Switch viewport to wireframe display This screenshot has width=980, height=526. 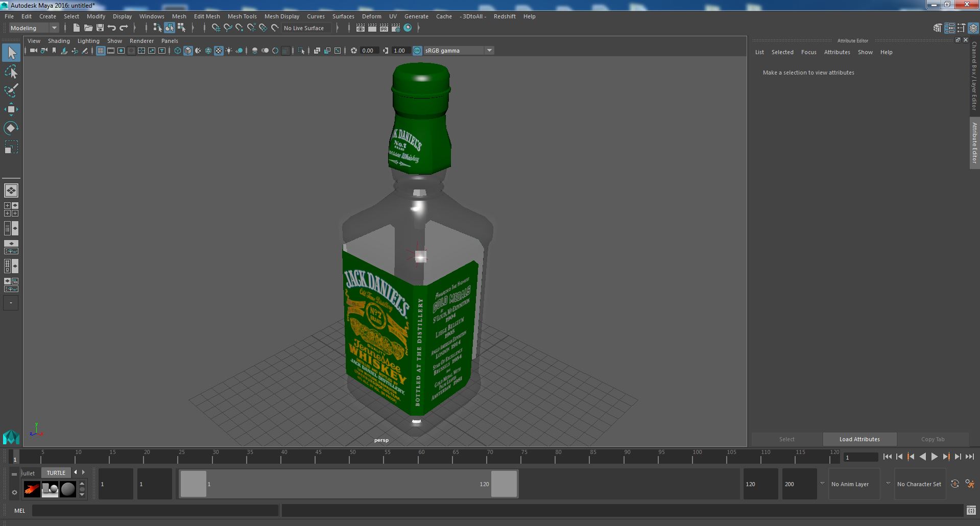[x=178, y=51]
